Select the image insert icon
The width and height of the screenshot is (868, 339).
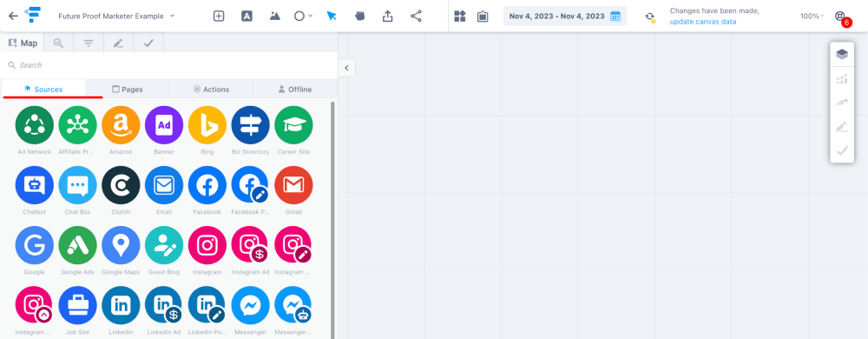(x=274, y=16)
